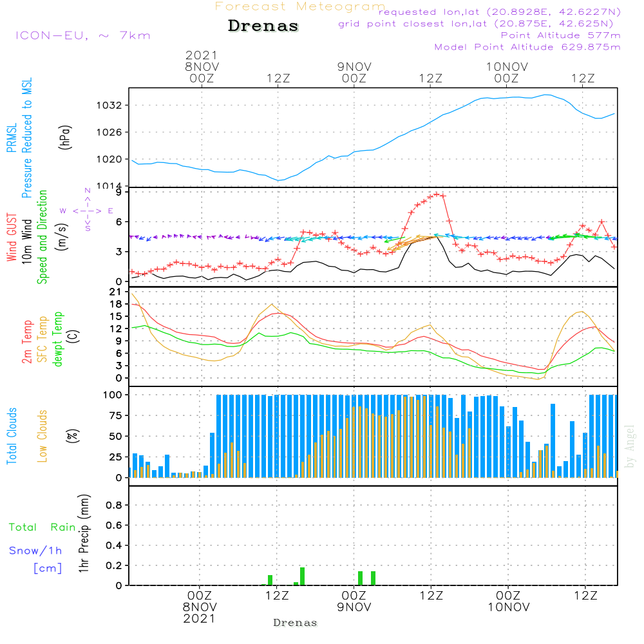
Task: Select the red Wind GUST label
Action: pyautogui.click(x=12, y=237)
